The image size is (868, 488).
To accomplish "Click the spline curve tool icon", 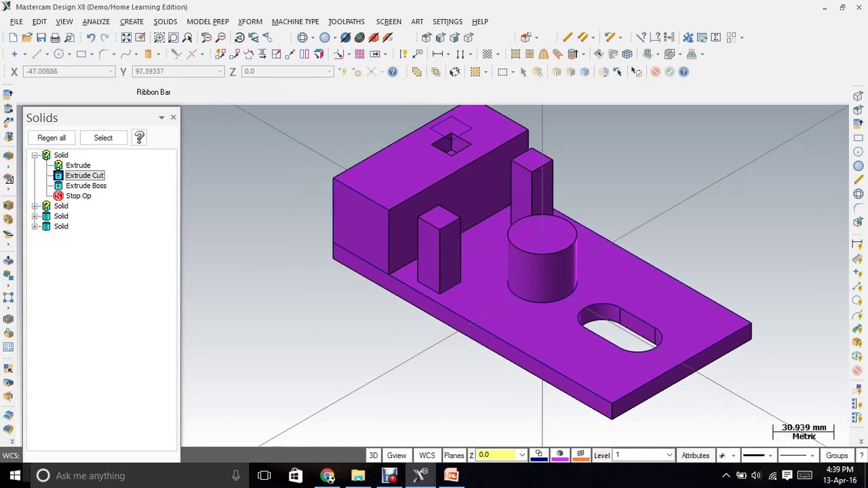I will pyautogui.click(x=126, y=54).
